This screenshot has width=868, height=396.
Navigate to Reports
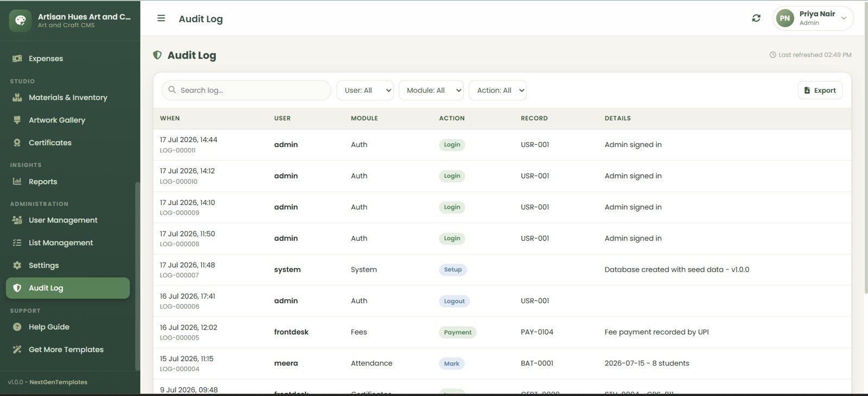click(68, 182)
